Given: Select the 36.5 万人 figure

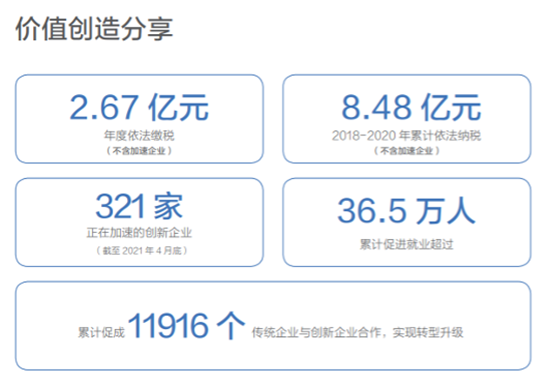Looking at the screenshot, I should (x=407, y=210).
